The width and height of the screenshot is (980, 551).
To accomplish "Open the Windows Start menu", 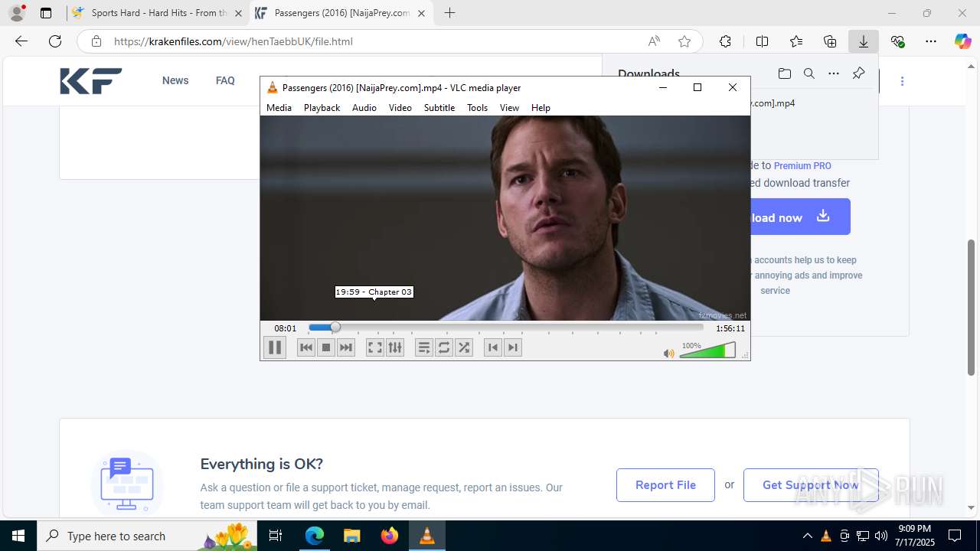I will pos(18,536).
